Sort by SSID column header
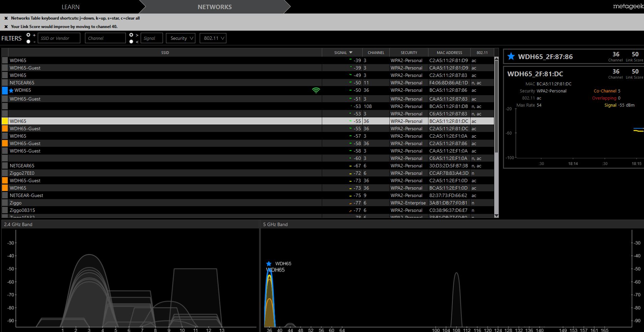 click(x=165, y=53)
